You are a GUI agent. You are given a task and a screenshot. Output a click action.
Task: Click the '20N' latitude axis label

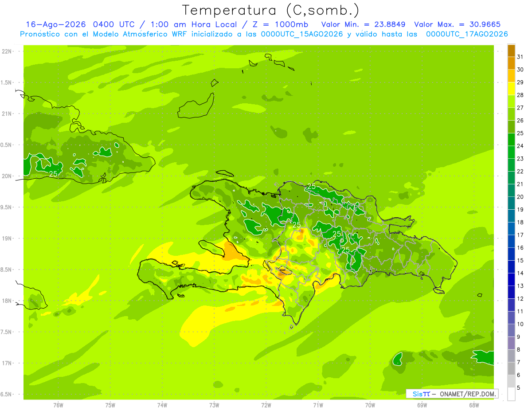[7, 176]
